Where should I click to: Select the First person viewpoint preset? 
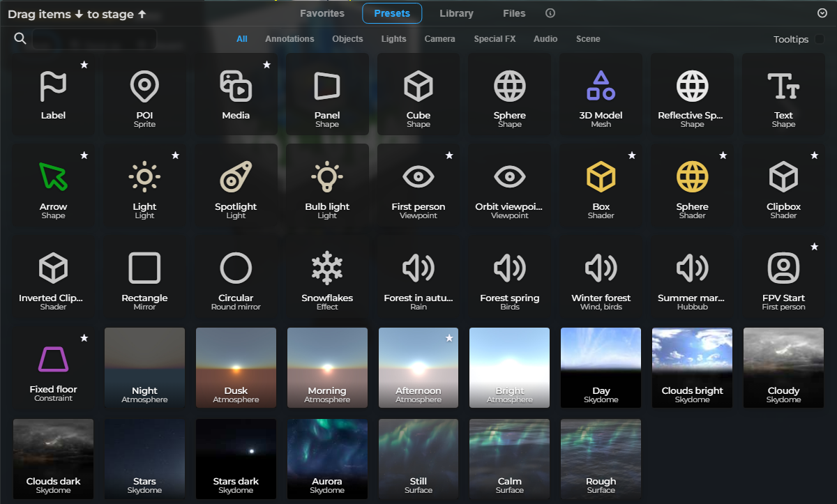point(418,185)
